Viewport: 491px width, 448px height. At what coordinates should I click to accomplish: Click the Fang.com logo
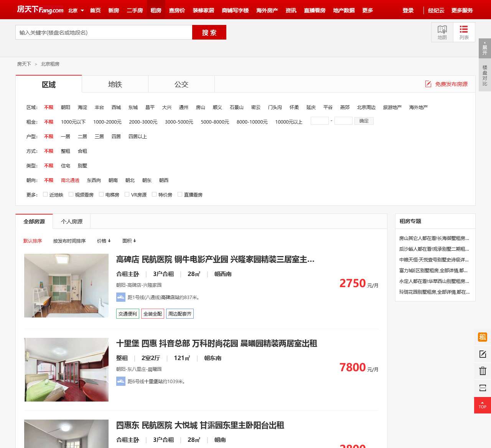[40, 10]
